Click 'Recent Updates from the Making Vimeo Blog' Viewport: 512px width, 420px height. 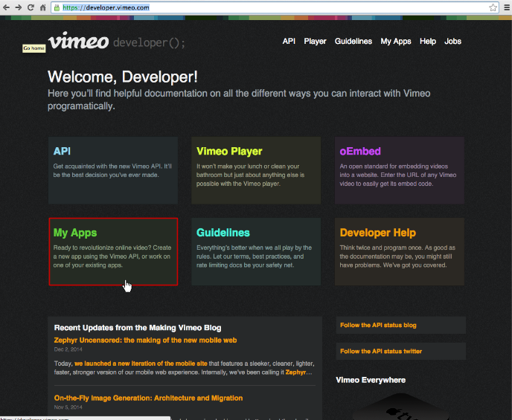138,328
